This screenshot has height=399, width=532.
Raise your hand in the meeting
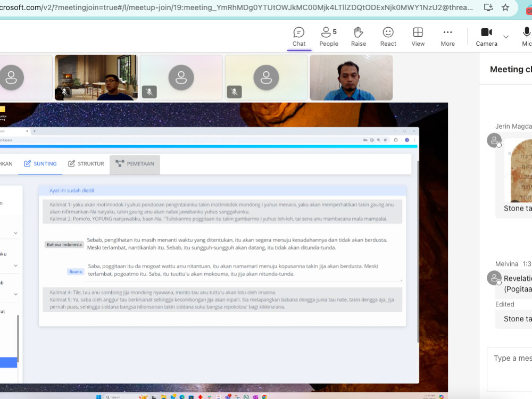(359, 37)
